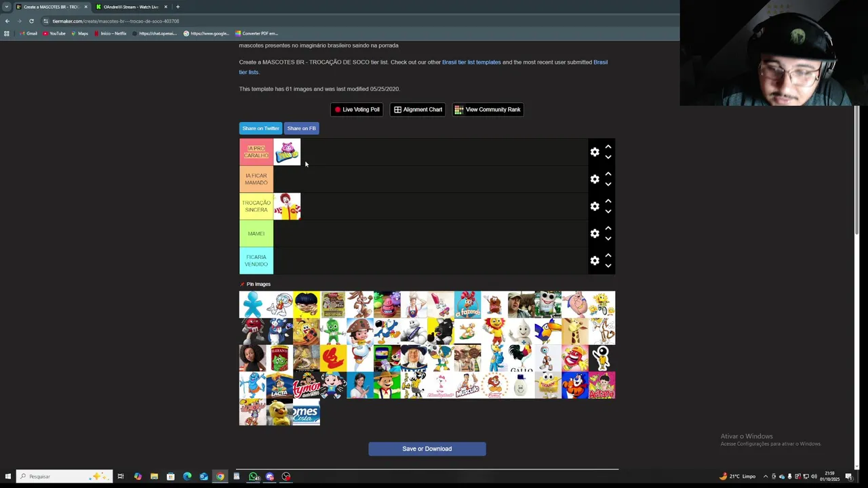Pick the Michelin man mascot

pyautogui.click(x=414, y=331)
